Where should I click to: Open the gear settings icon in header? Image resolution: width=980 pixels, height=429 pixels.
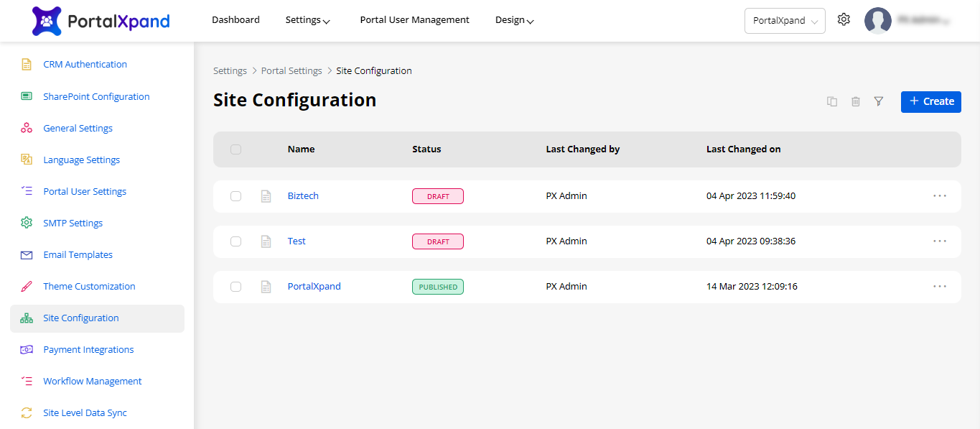tap(844, 20)
